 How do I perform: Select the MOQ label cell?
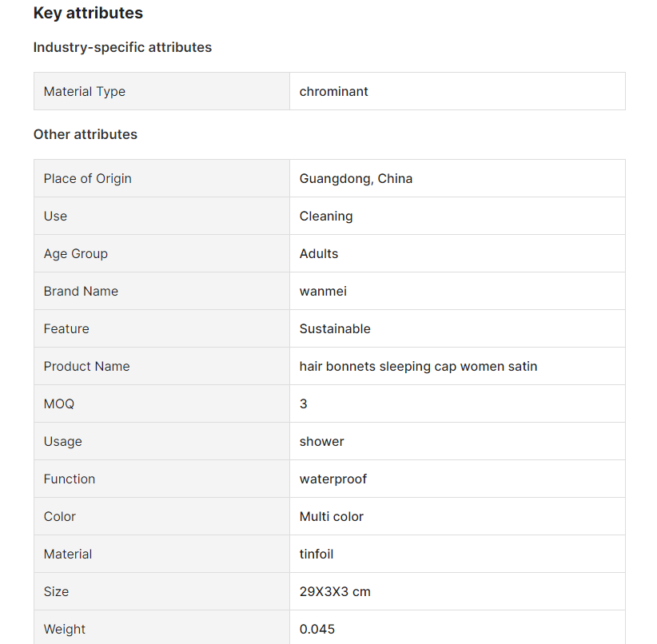click(161, 403)
